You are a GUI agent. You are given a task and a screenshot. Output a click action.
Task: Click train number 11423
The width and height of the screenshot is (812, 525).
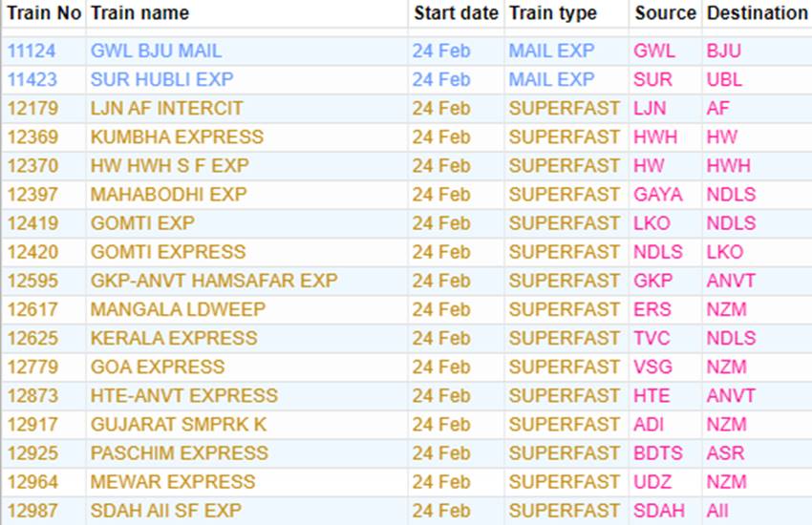32,80
